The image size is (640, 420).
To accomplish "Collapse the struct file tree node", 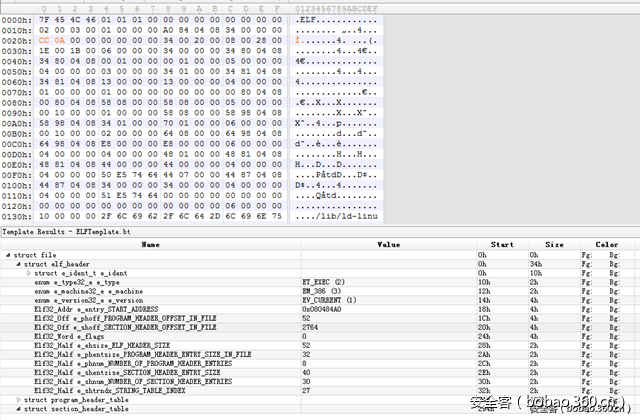I will pos(6,255).
